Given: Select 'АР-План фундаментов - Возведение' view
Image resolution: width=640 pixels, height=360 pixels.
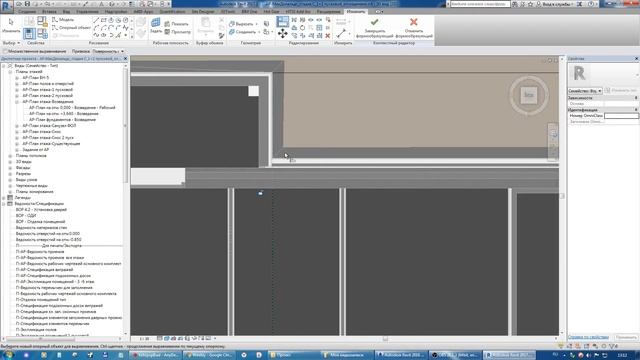Looking at the screenshot, I should point(62,120).
